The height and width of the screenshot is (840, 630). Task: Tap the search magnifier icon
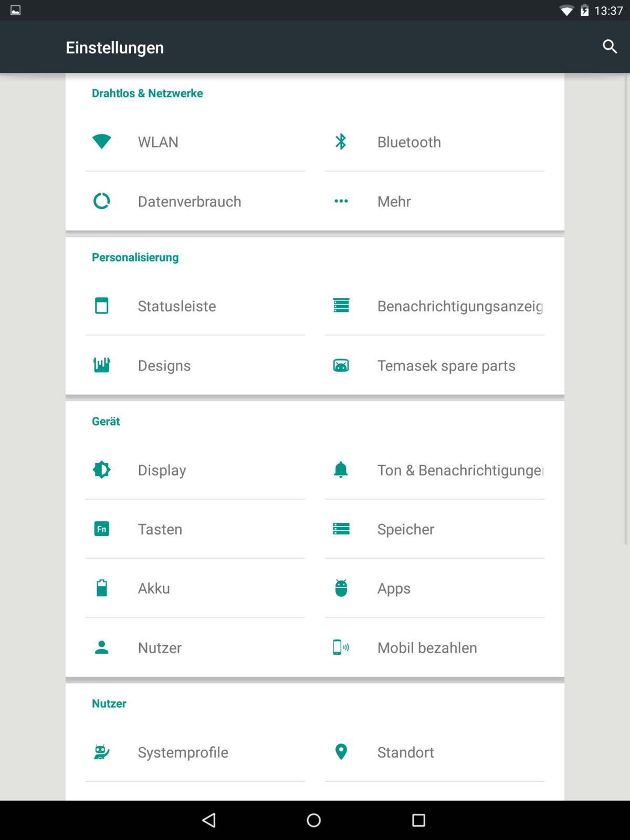(x=610, y=47)
